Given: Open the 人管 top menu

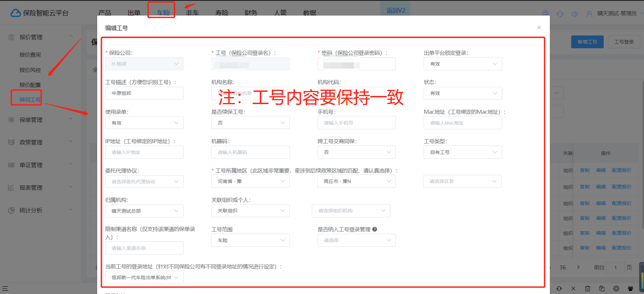Looking at the screenshot, I should pos(280,13).
